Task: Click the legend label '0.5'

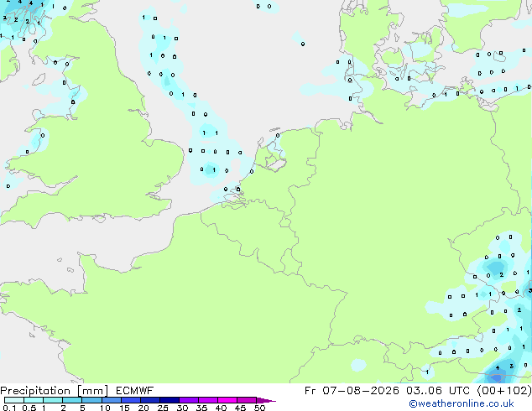Action: tap(29, 408)
